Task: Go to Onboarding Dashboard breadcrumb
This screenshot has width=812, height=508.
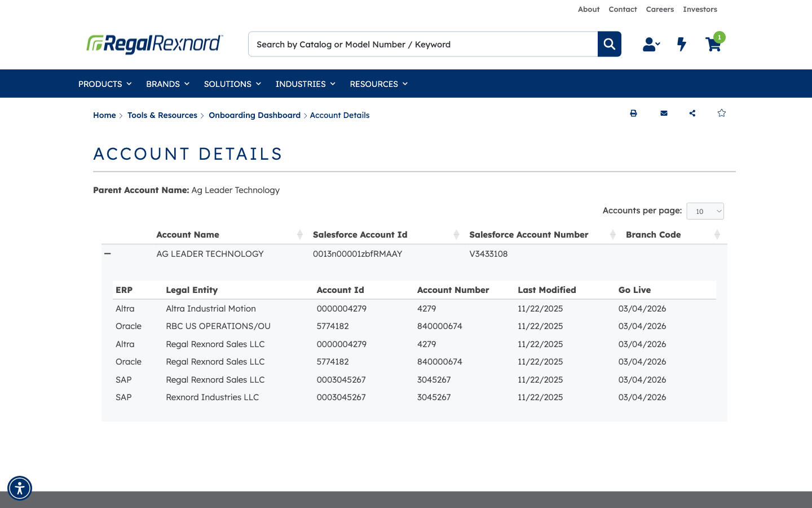Action: tap(254, 115)
